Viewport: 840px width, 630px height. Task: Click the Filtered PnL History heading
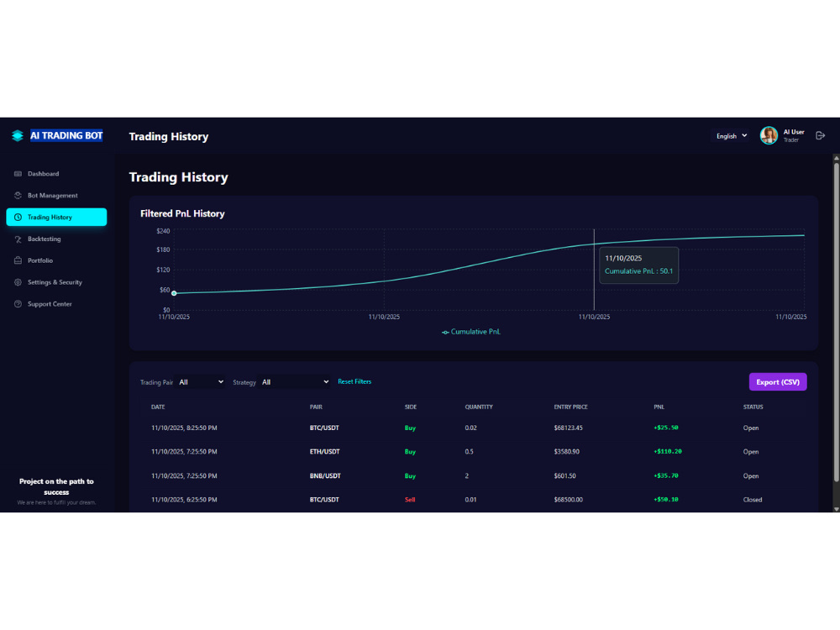[x=182, y=213]
